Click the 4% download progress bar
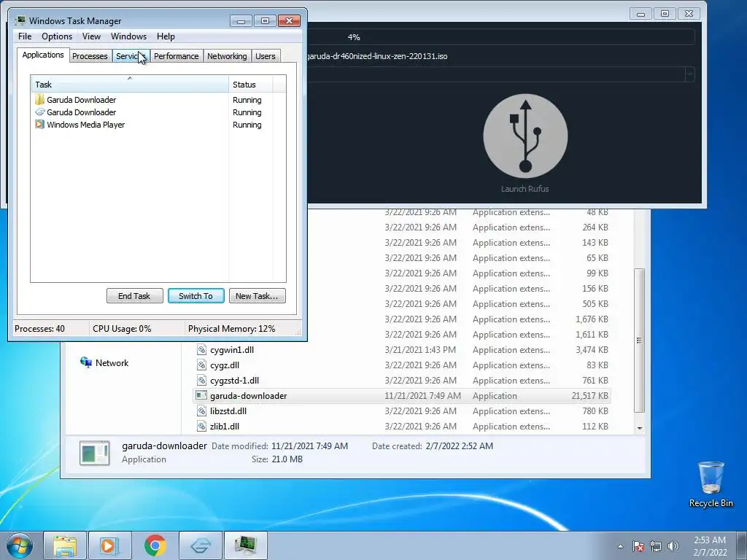The image size is (747, 560). click(x=500, y=37)
